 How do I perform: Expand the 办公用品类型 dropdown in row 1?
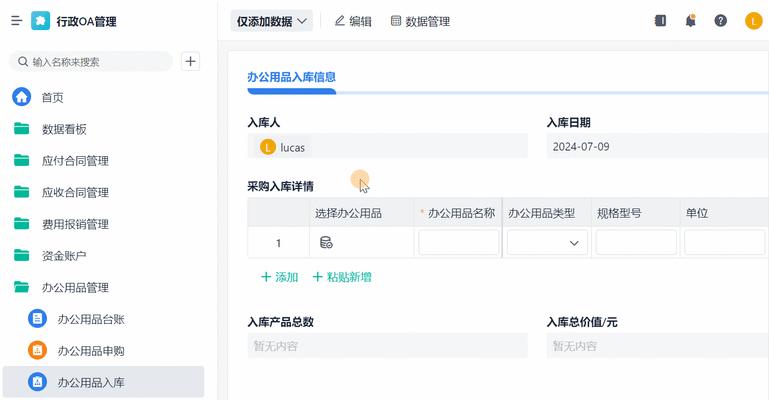click(547, 243)
